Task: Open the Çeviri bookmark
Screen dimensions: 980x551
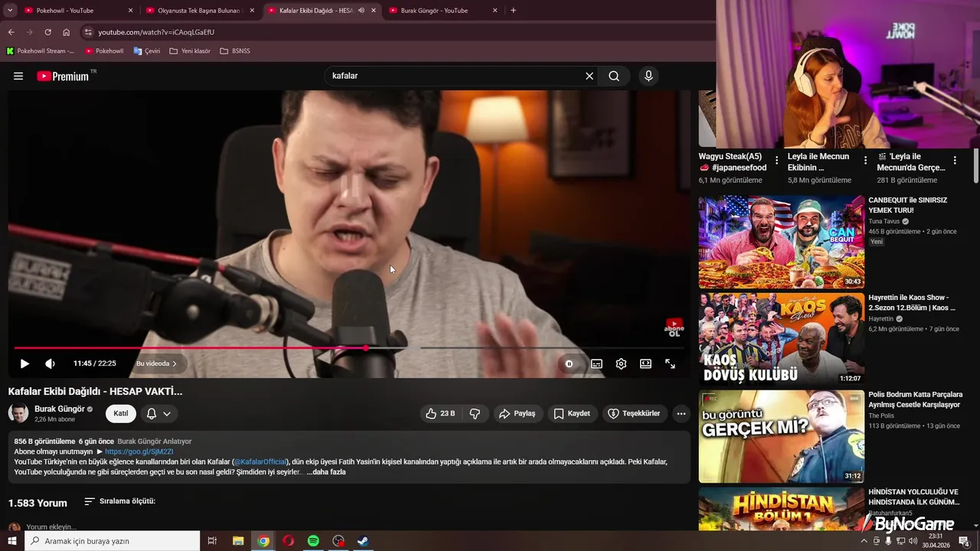Action: [x=147, y=51]
